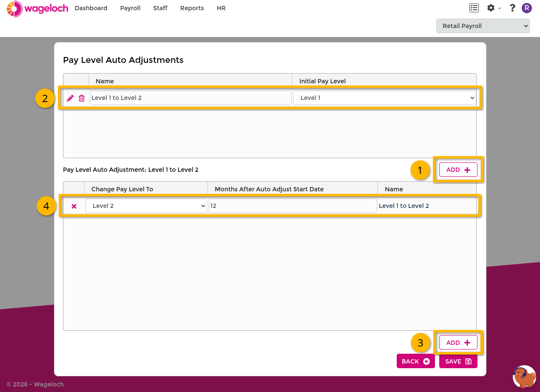The image size is (540, 392).
Task: Focus the adjustment Name input field
Action: click(x=190, y=98)
